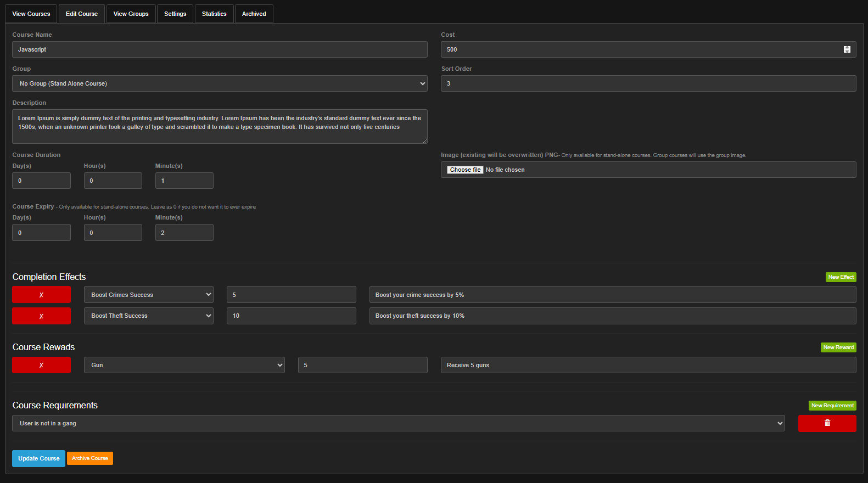Image resolution: width=868 pixels, height=483 pixels.
Task: Open the Boost Theft Success dropdown
Action: [x=148, y=316]
